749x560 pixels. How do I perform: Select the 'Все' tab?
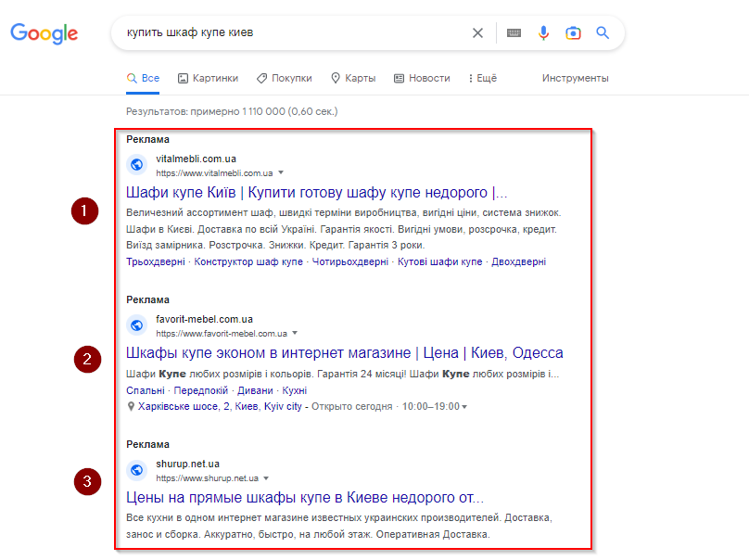tap(143, 79)
